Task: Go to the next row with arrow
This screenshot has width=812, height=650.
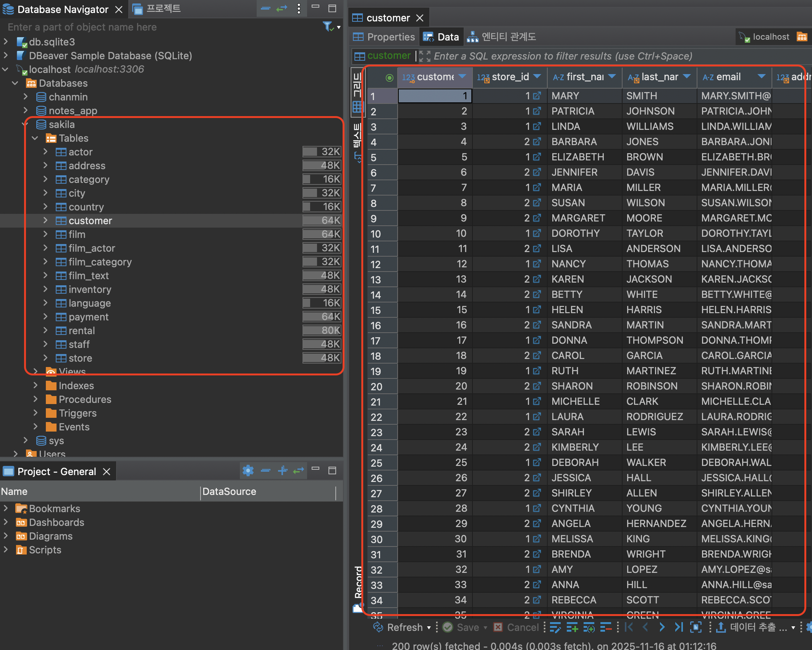Action: click(x=662, y=627)
